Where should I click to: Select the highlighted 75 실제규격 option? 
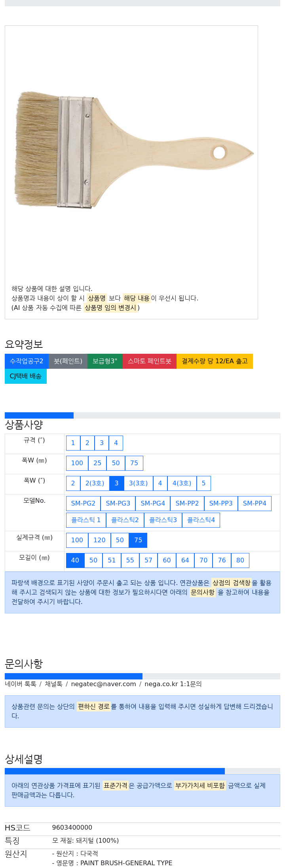pos(138,540)
